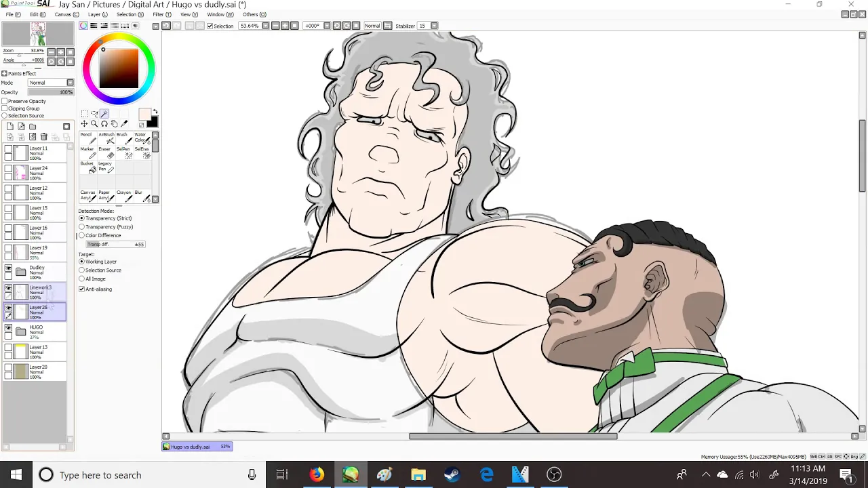Choose the rectangular selection tool
The image size is (868, 488).
tap(84, 114)
